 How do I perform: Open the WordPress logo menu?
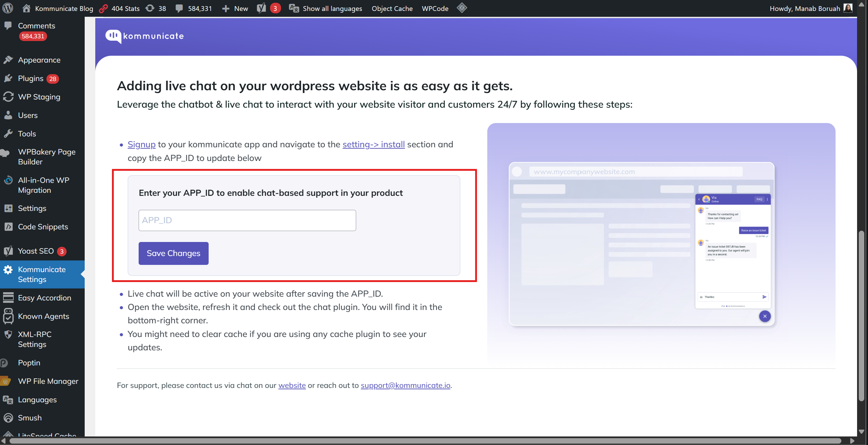click(8, 8)
